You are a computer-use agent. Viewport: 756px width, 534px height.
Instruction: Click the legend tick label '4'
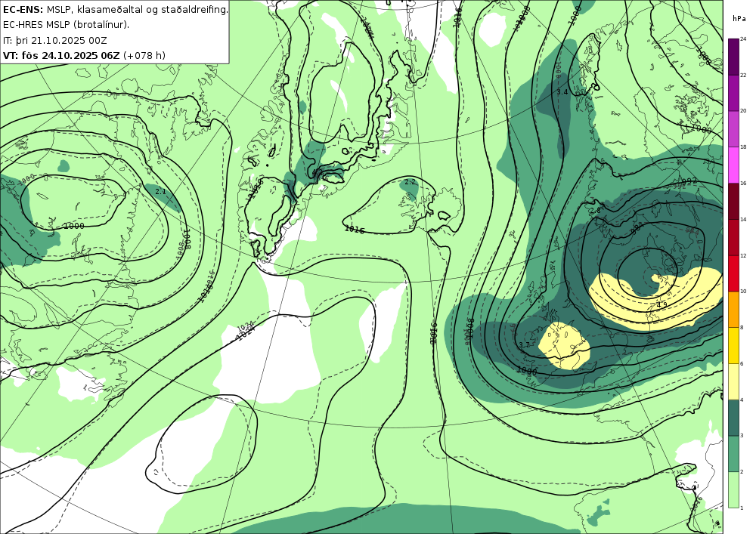click(742, 400)
